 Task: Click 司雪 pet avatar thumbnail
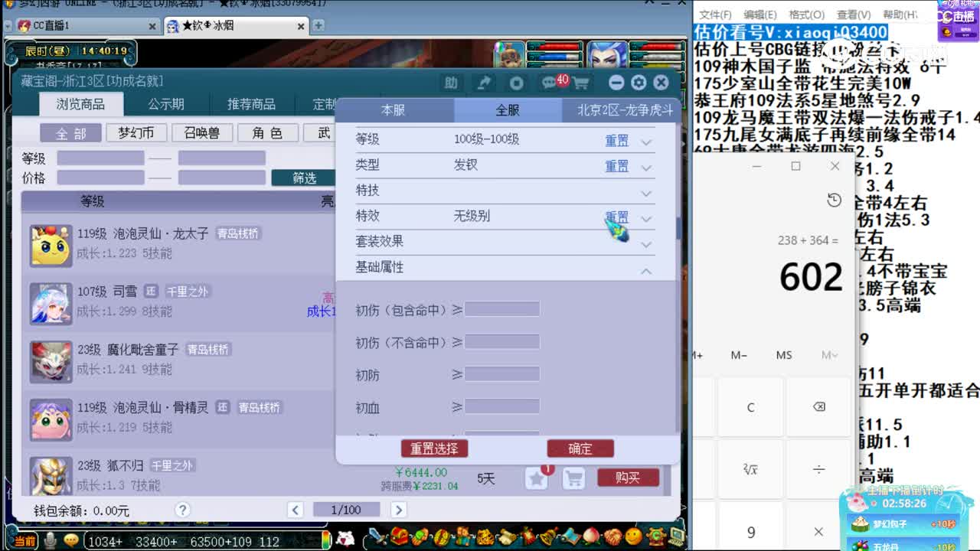click(x=51, y=303)
